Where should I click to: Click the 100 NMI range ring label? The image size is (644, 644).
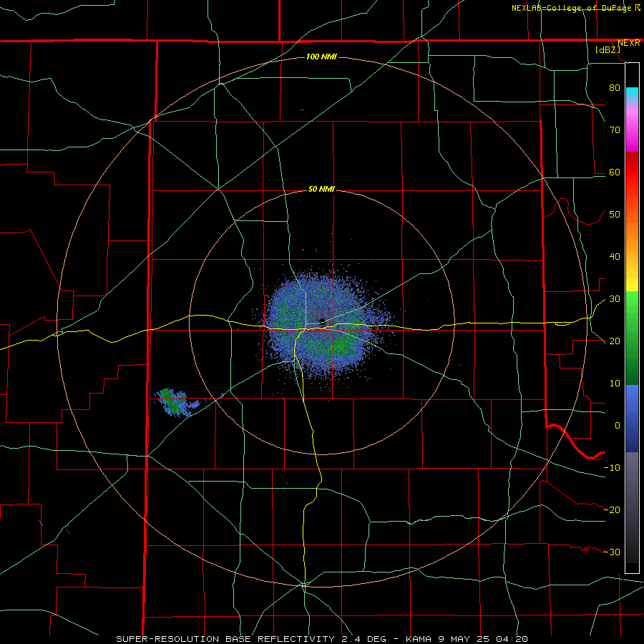[x=321, y=57]
